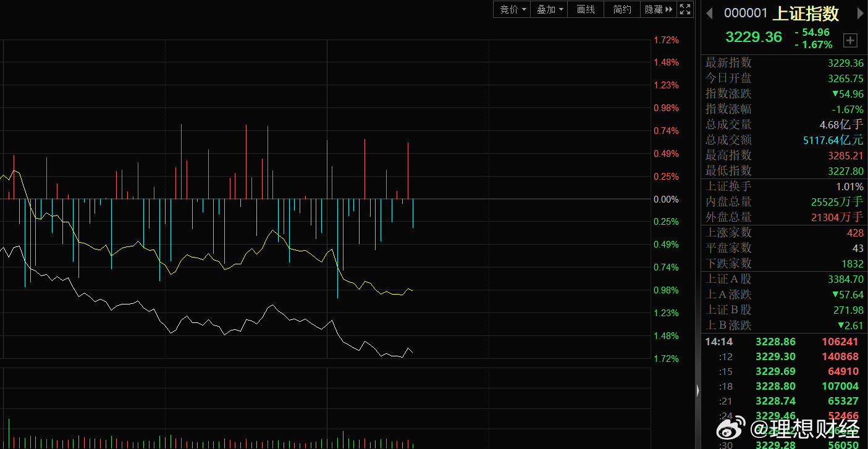Click tick volume 107004 in the :18 row
The height and width of the screenshot is (449, 868).
click(840, 386)
